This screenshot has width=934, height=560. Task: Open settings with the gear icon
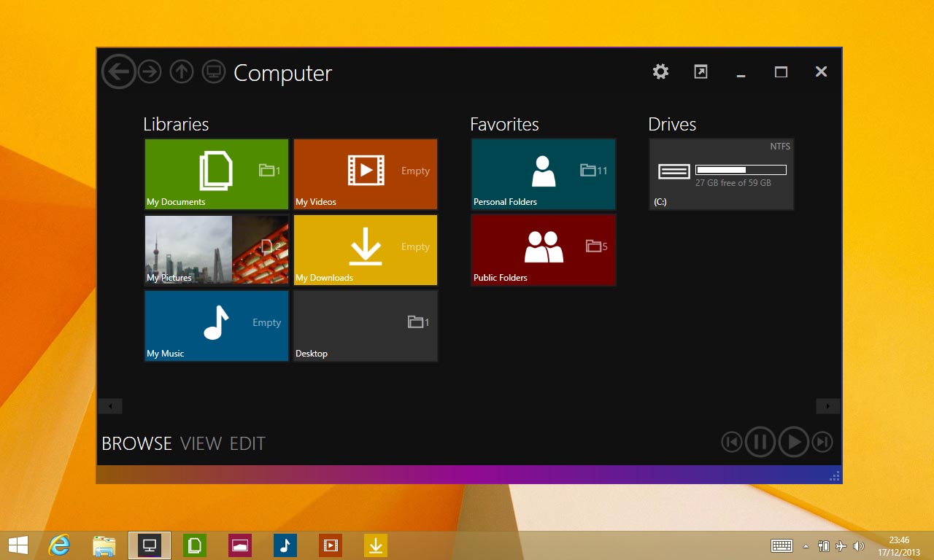660,71
